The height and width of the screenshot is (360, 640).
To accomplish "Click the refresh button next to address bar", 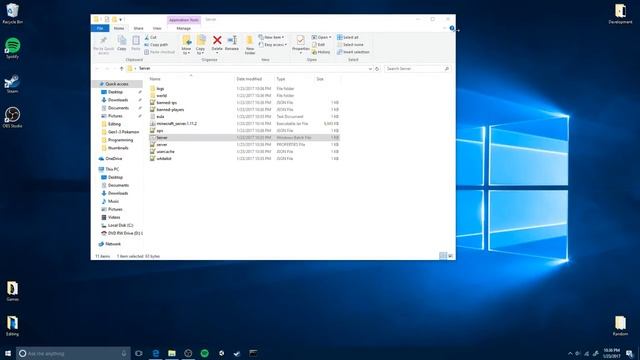I will 377,69.
